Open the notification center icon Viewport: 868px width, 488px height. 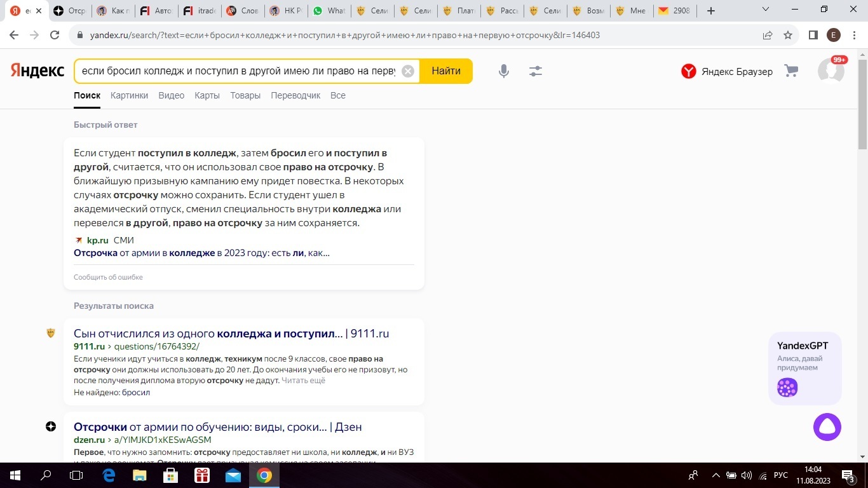(x=848, y=475)
